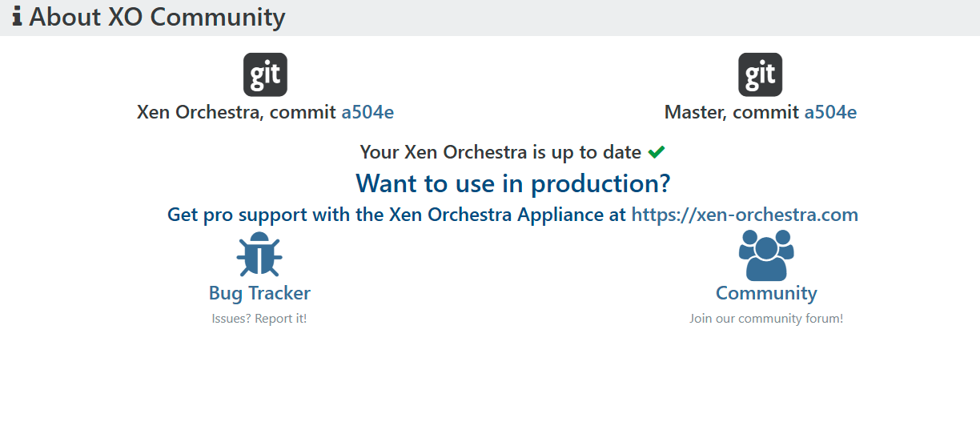Screen dimensions: 980x434
Task: Open the Bug Tracker text link
Action: (259, 293)
